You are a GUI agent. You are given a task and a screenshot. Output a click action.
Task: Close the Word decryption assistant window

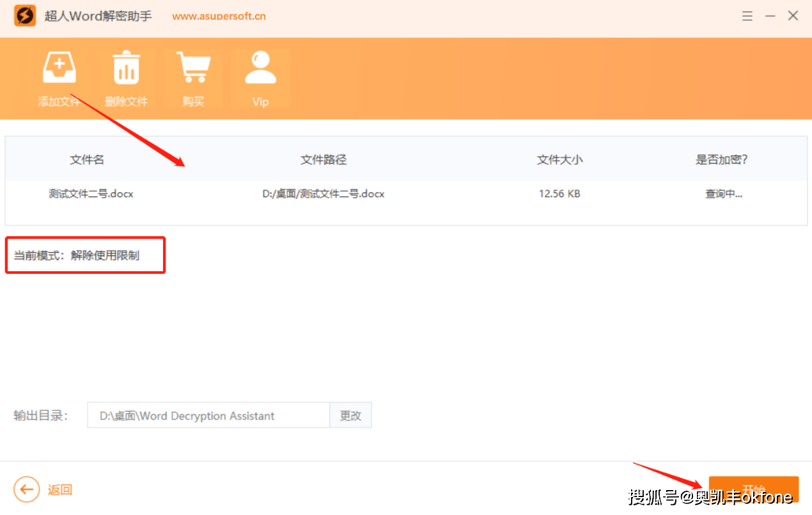pos(793,16)
